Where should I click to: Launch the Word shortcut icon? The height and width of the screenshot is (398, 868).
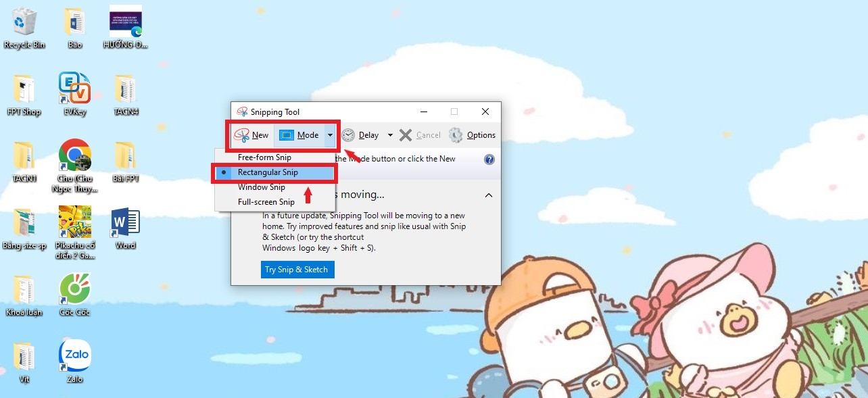point(126,228)
